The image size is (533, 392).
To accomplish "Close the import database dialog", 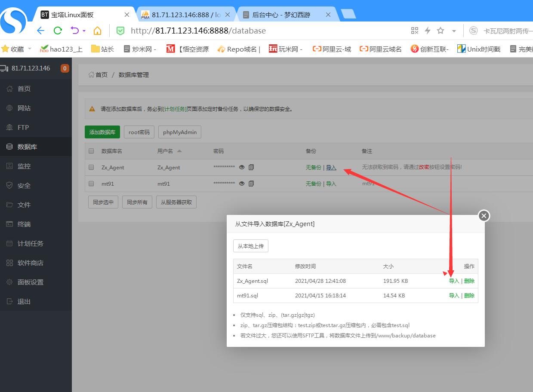I will point(484,216).
